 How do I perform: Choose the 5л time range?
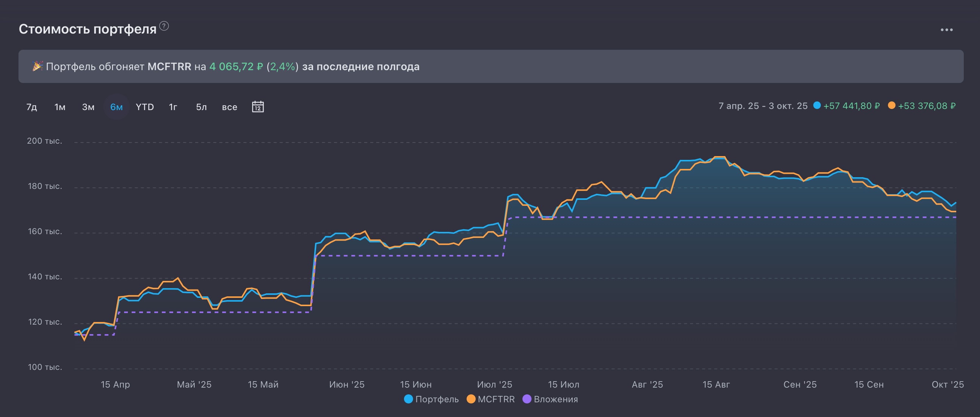pos(201,107)
